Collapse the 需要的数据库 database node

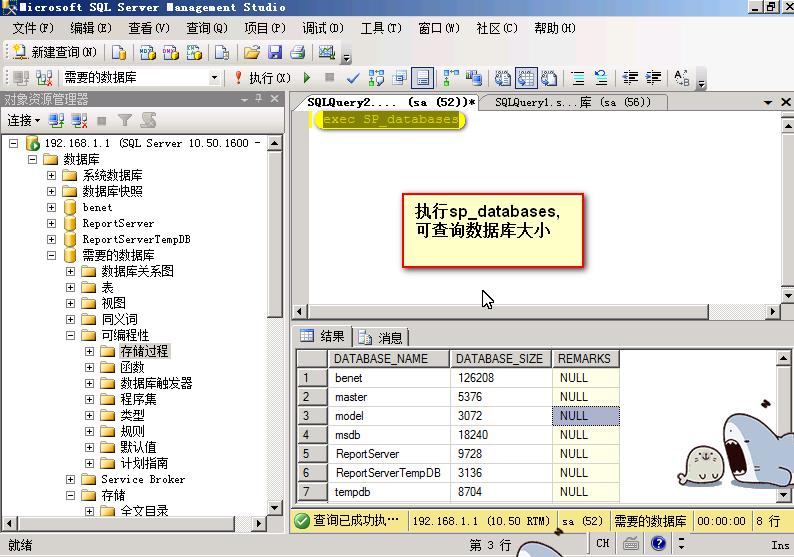pyautogui.click(x=51, y=255)
